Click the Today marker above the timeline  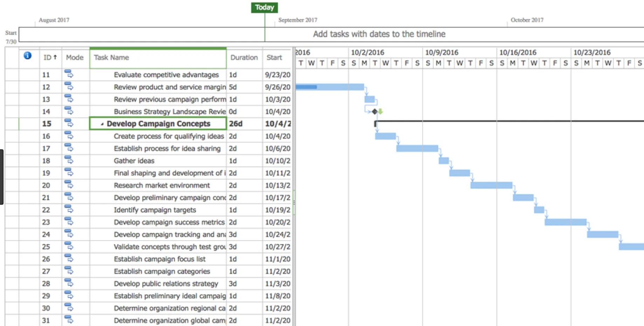pos(264,7)
